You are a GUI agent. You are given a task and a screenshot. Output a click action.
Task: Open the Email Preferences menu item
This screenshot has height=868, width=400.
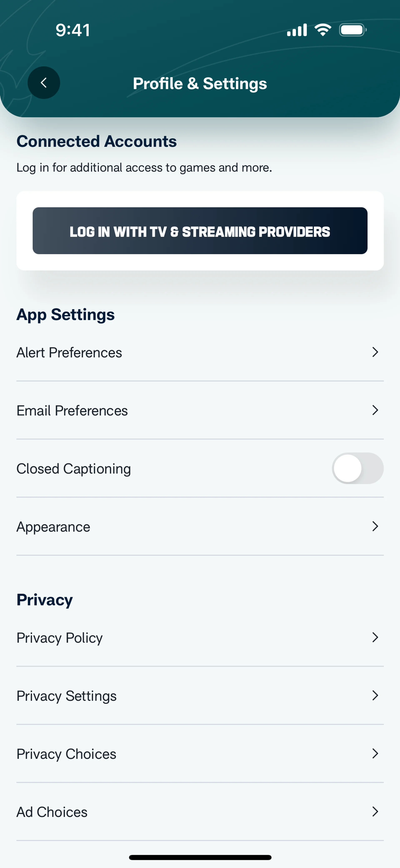(200, 410)
